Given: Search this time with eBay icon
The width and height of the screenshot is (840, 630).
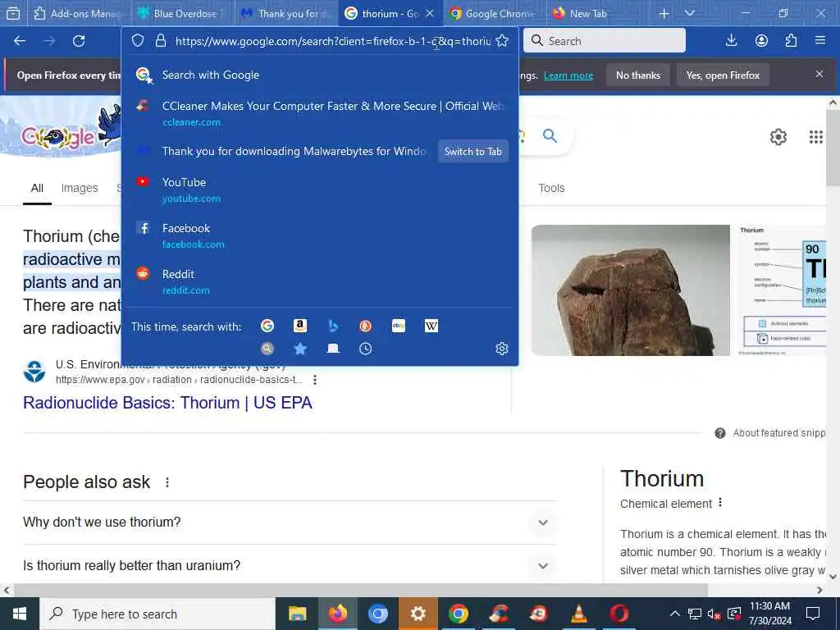Looking at the screenshot, I should (x=399, y=326).
